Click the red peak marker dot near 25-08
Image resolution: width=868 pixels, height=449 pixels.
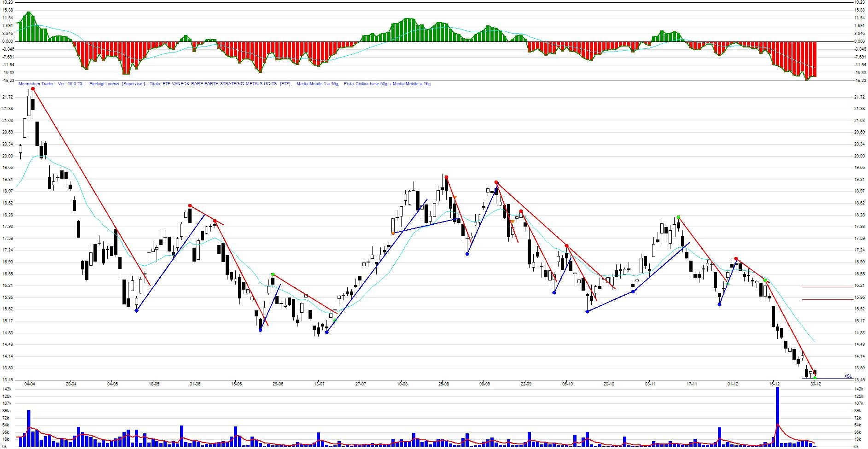click(x=447, y=177)
